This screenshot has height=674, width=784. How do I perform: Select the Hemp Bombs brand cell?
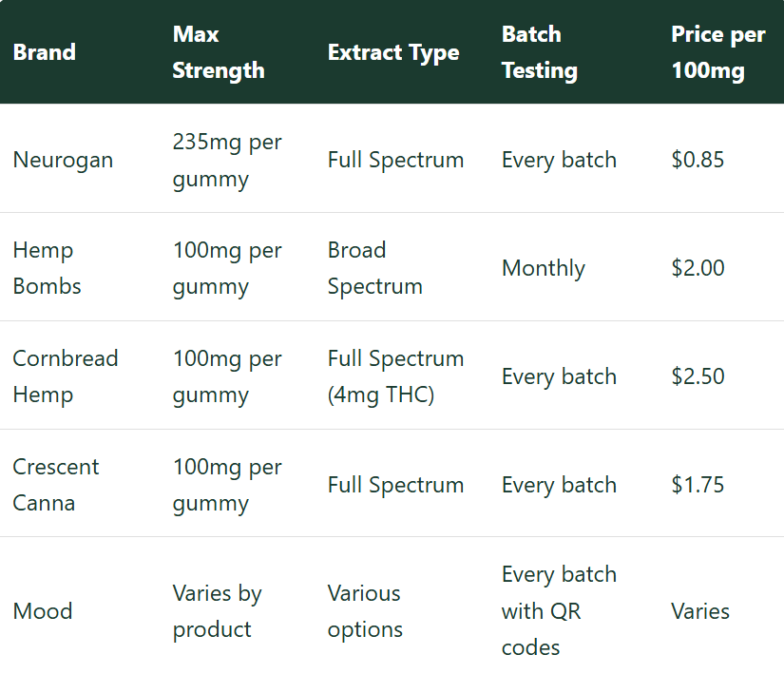coord(47,268)
